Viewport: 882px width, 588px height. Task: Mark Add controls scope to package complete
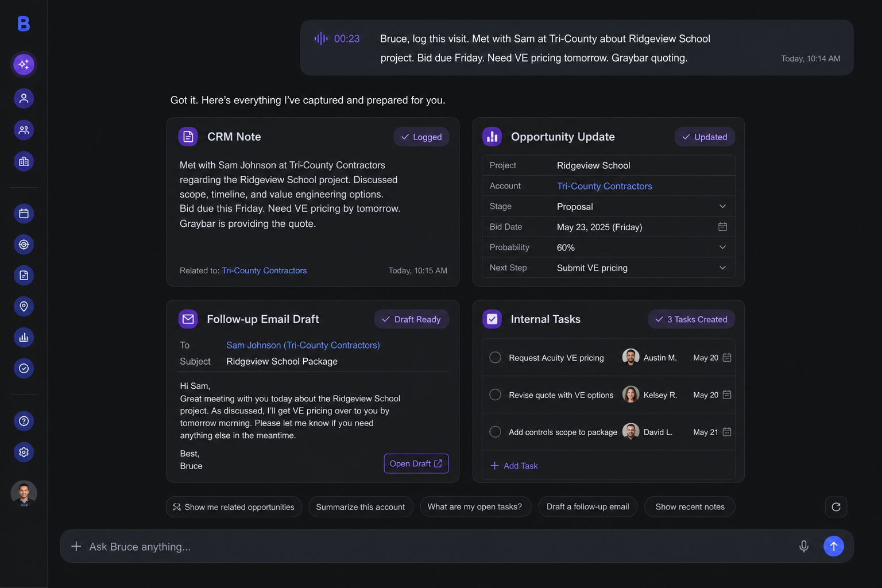coord(495,432)
